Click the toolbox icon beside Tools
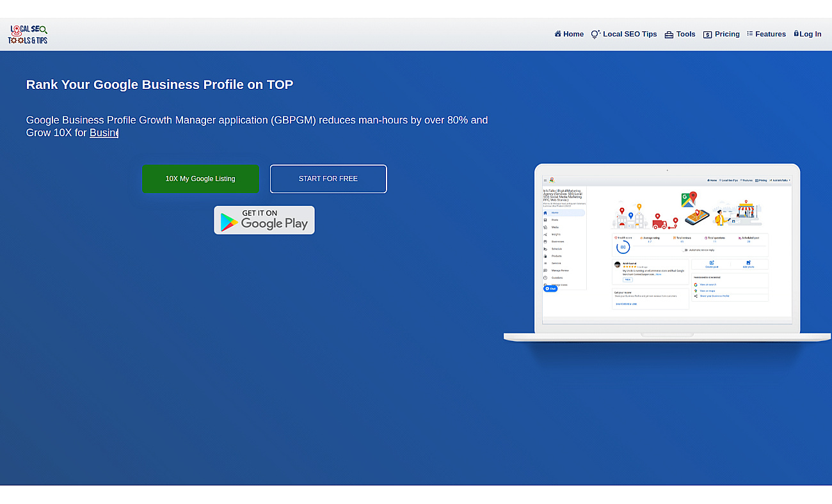Image resolution: width=832 pixels, height=504 pixels. tap(669, 35)
